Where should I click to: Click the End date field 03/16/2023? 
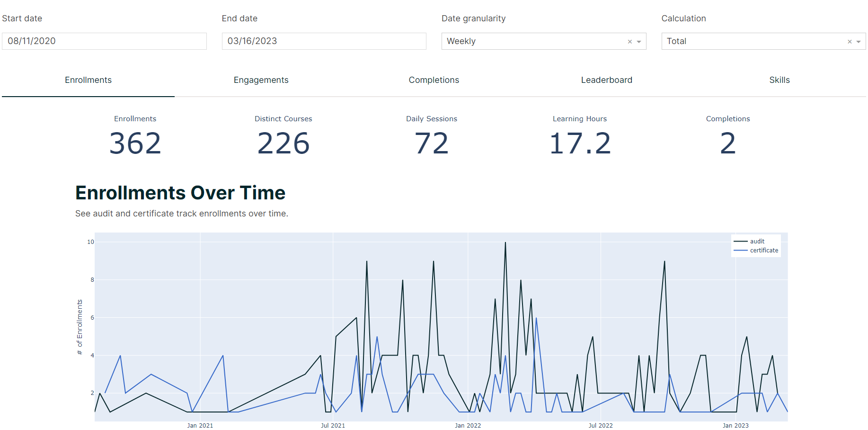[x=324, y=41]
